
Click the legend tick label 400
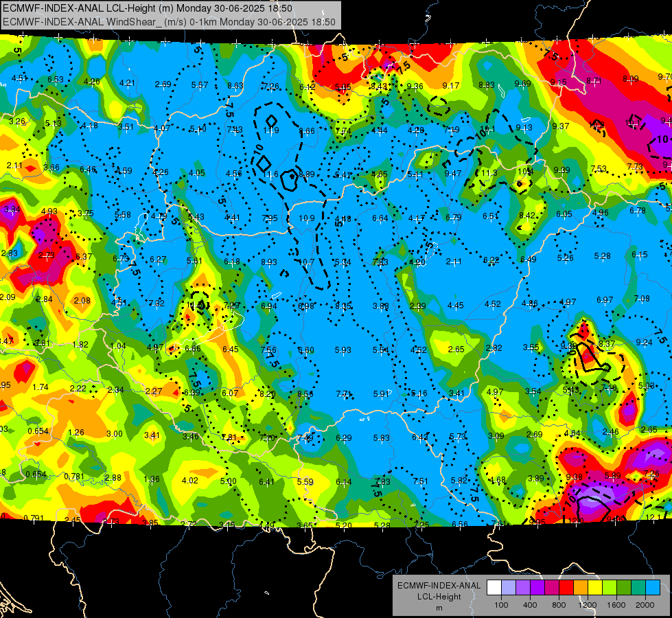tap(530, 605)
